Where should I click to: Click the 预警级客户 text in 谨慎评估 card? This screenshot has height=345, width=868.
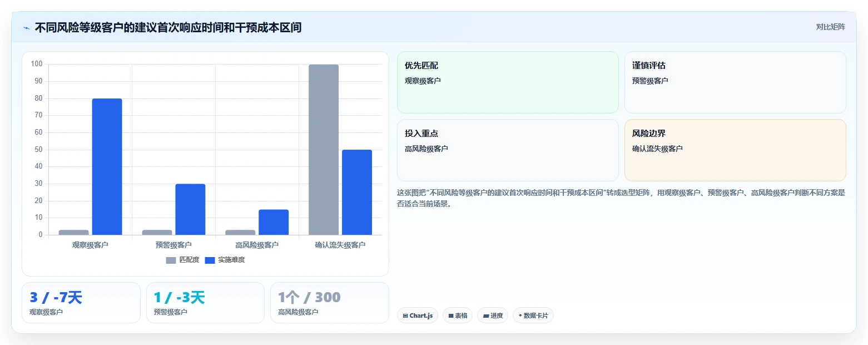[650, 81]
